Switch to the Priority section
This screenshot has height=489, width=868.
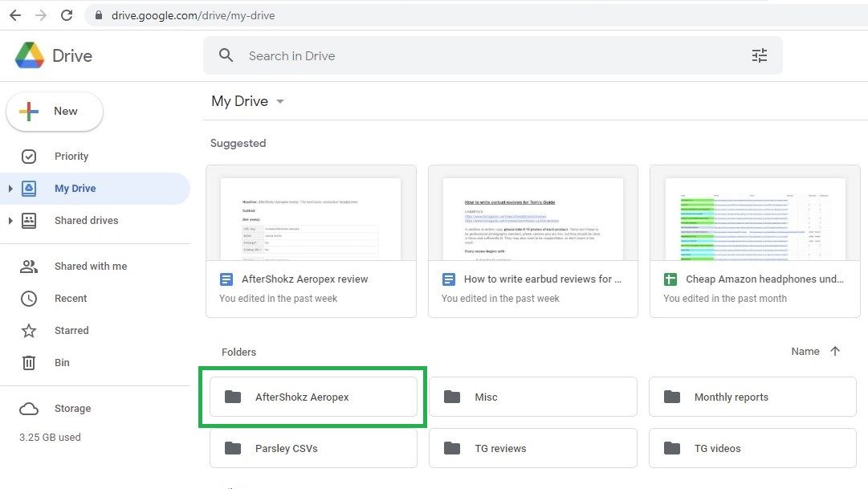point(71,156)
